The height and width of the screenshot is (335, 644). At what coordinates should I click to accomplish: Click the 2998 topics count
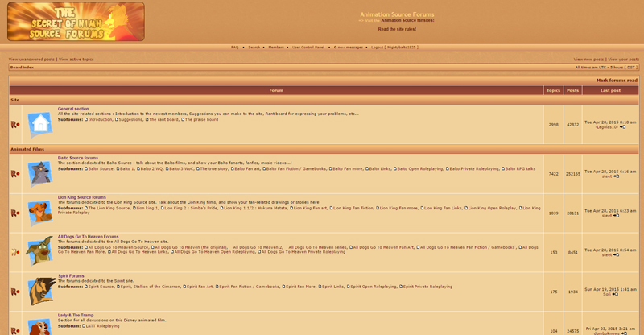coord(554,125)
